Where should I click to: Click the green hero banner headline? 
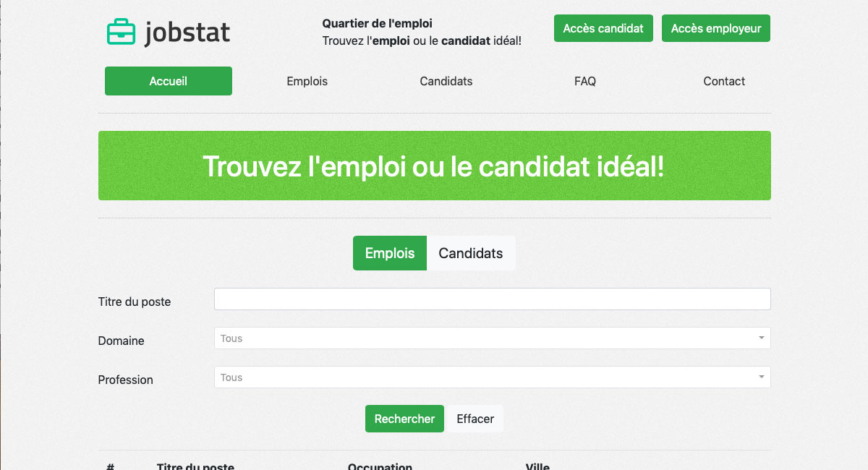point(434,166)
